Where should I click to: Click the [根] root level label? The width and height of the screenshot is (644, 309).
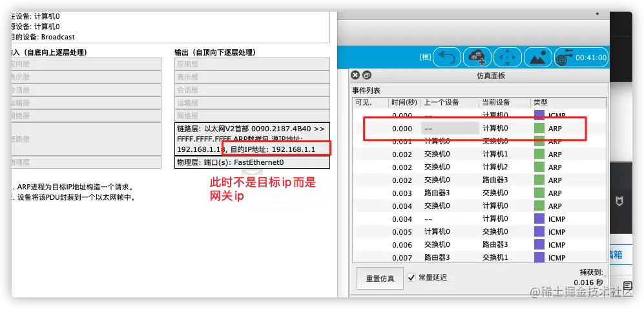pyautogui.click(x=425, y=58)
